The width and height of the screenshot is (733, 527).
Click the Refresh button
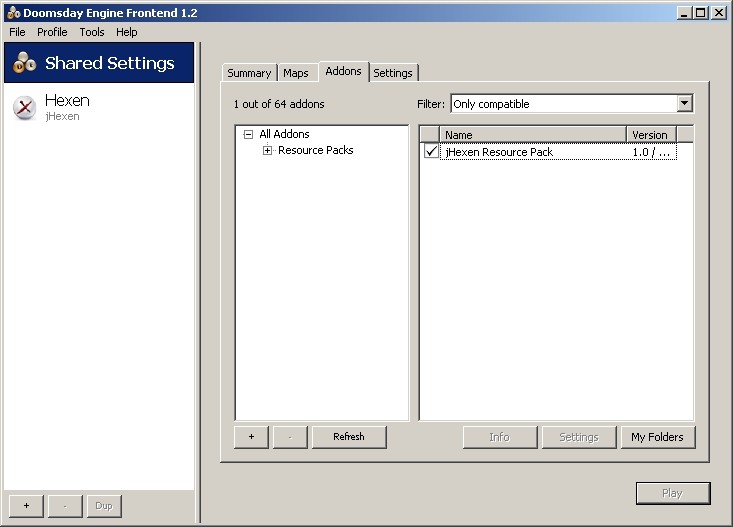[349, 437]
